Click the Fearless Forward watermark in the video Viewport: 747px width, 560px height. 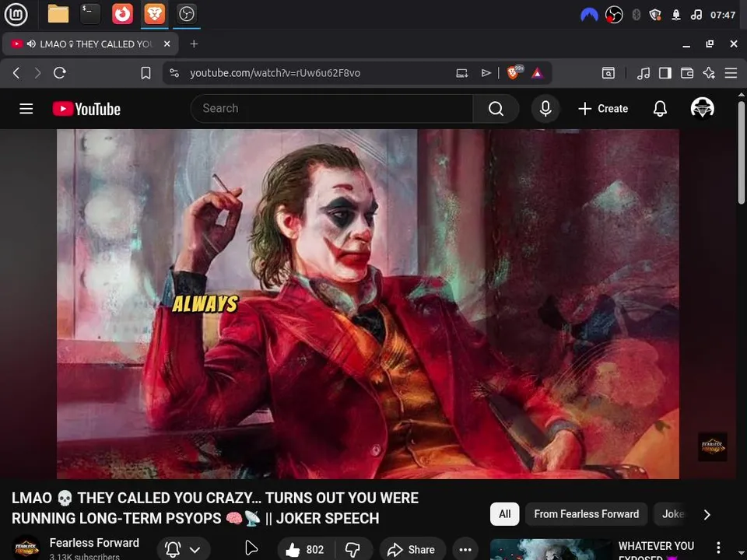point(712,446)
